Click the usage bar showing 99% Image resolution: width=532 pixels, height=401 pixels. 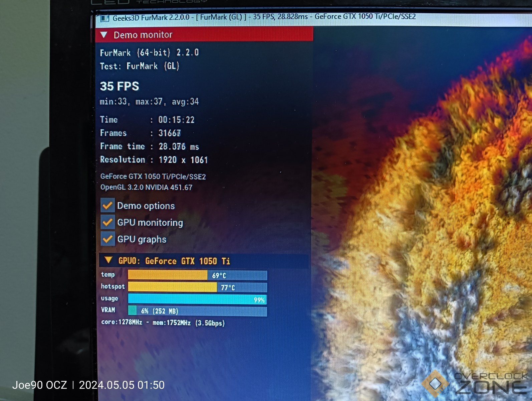tap(197, 299)
